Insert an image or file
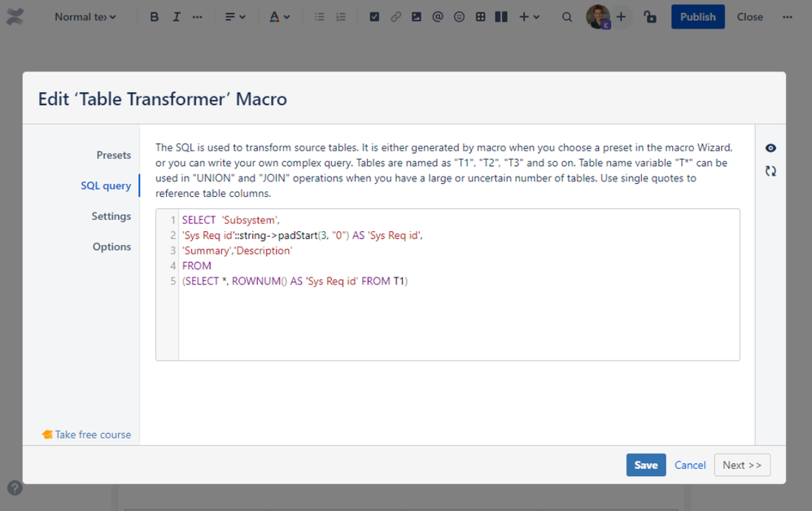This screenshot has width=812, height=511. 417,17
